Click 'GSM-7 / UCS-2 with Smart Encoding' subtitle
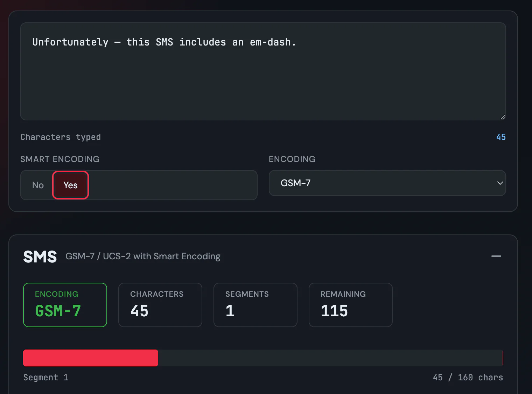This screenshot has height=394, width=532. (143, 256)
